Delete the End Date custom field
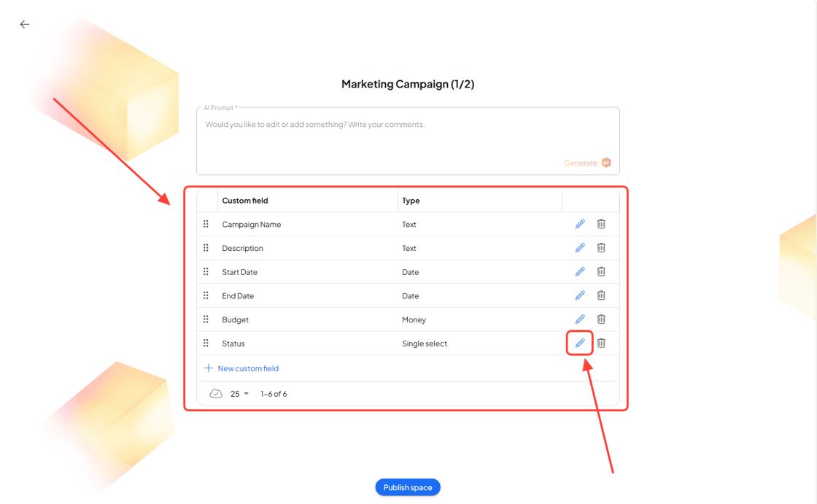Viewport: 817px width, 504px height. (x=601, y=295)
